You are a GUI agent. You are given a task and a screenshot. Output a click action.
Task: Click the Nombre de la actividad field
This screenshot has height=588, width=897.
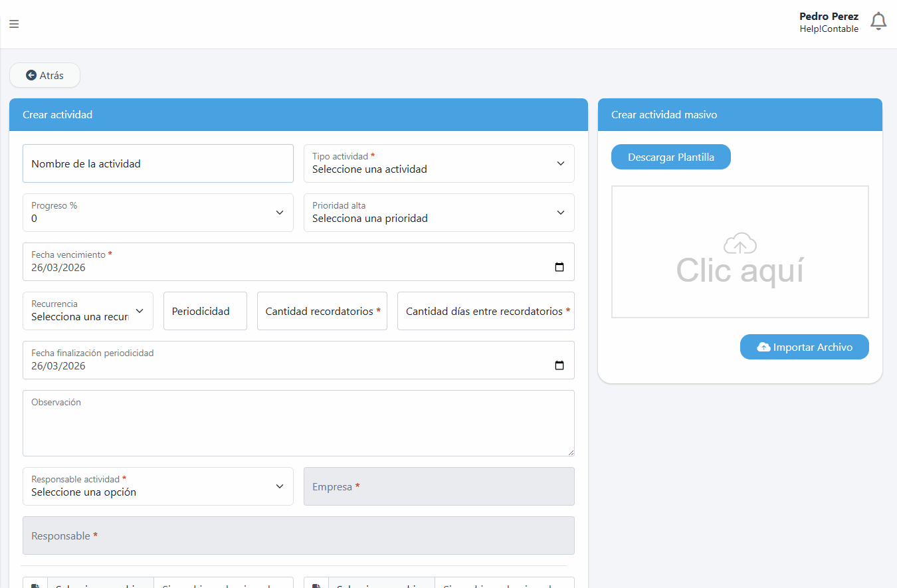[158, 163]
